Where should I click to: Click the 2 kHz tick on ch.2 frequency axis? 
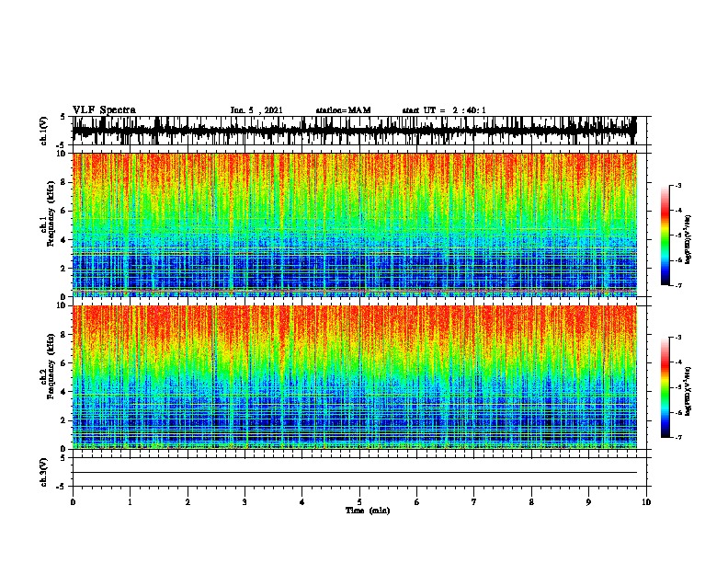click(64, 420)
